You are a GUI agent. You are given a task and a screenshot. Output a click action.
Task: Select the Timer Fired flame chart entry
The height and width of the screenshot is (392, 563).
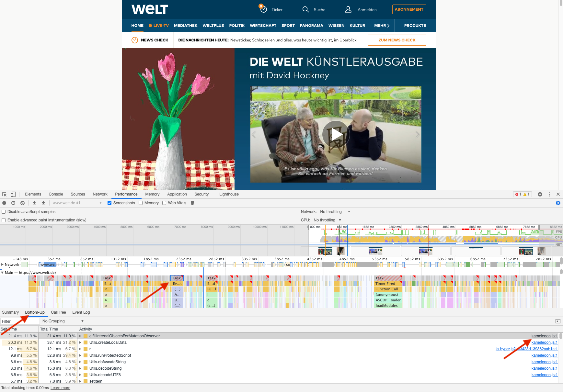[388, 284]
